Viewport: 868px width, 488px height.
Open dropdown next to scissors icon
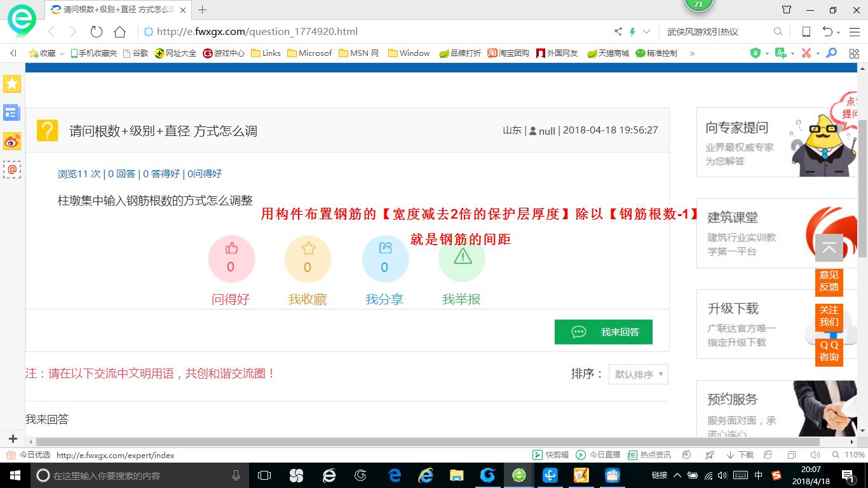coord(818,54)
